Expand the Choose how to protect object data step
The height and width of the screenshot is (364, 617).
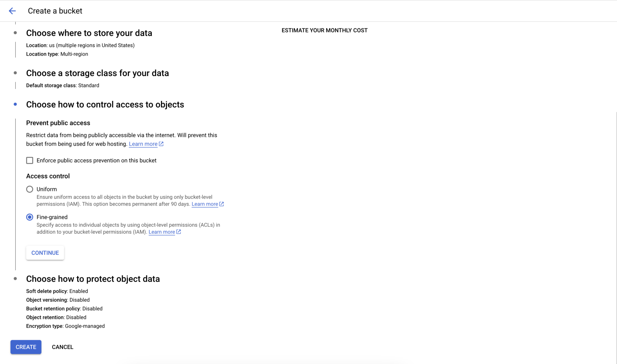pos(93,278)
